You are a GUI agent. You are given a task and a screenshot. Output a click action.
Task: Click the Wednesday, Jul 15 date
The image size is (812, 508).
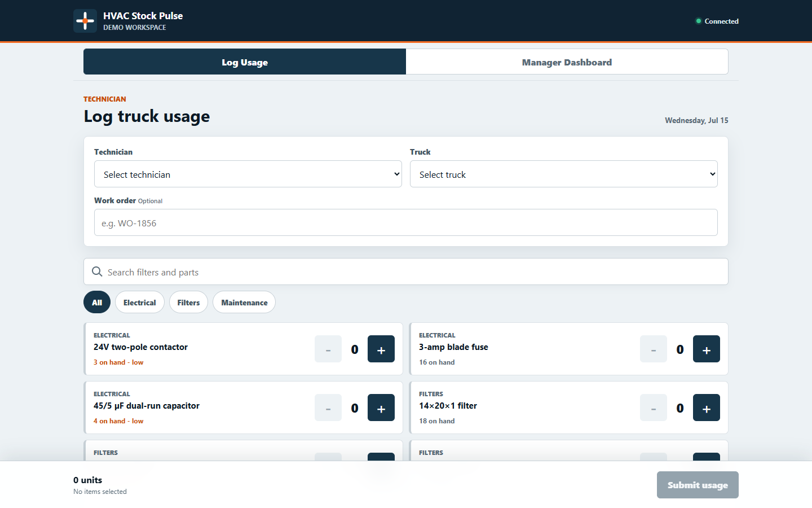pos(696,120)
